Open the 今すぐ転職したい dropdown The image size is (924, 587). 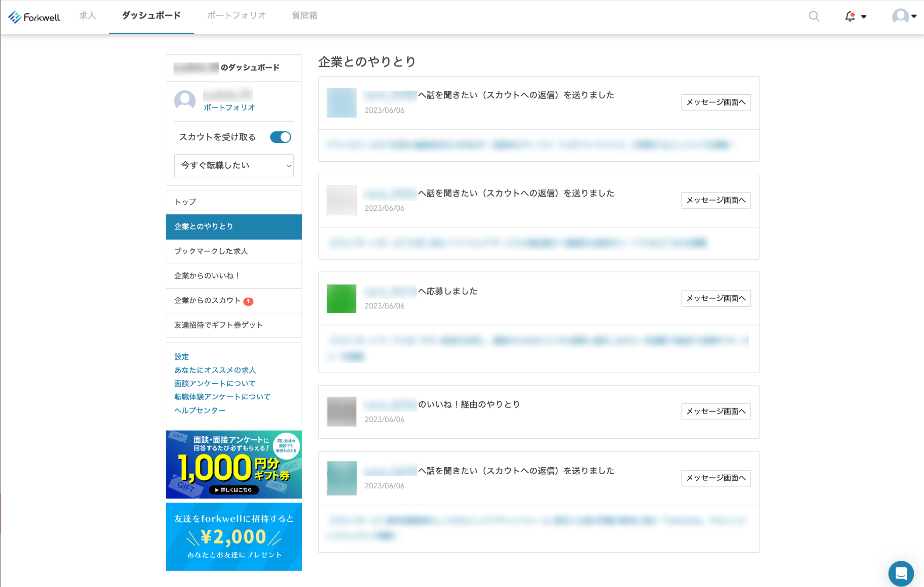point(234,165)
